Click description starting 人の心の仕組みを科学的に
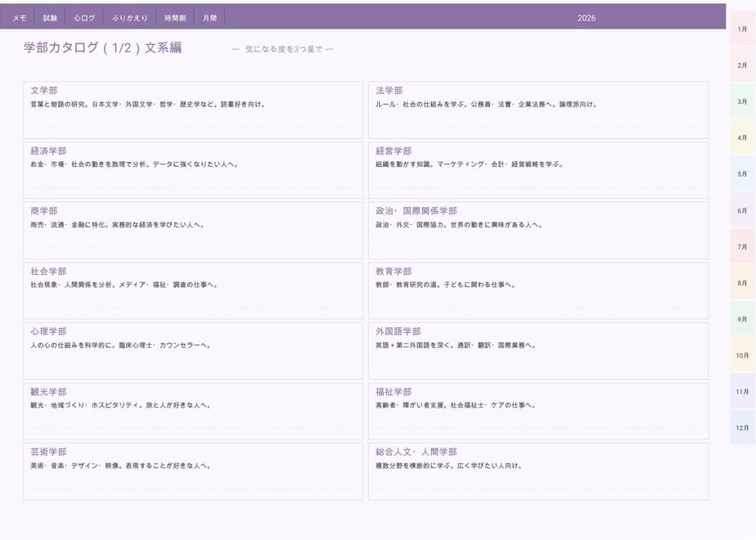The image size is (756, 540). [120, 345]
